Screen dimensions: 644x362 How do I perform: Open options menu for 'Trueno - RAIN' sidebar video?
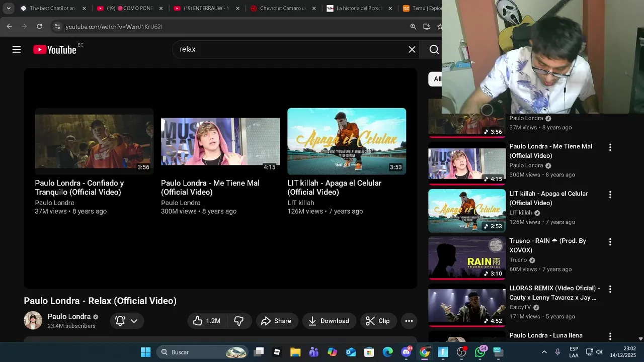[x=610, y=242]
